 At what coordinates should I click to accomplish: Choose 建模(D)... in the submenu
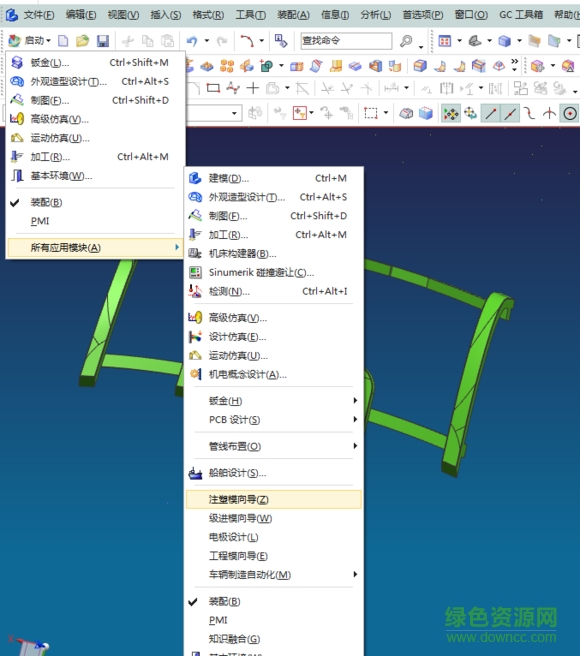274,178
